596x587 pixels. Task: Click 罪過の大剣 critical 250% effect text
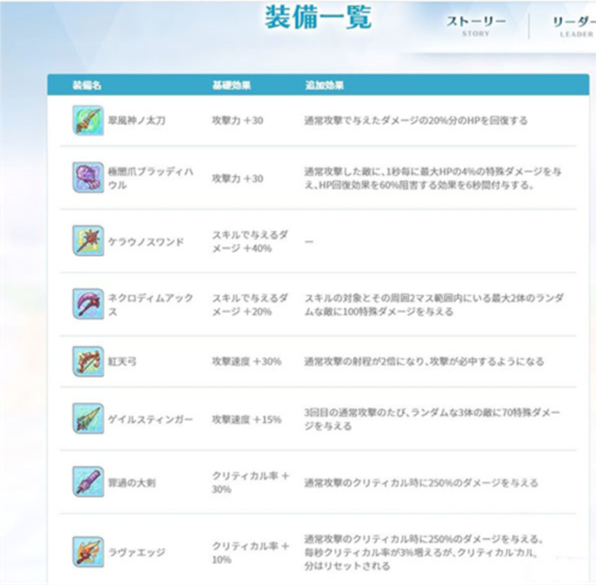422,483
